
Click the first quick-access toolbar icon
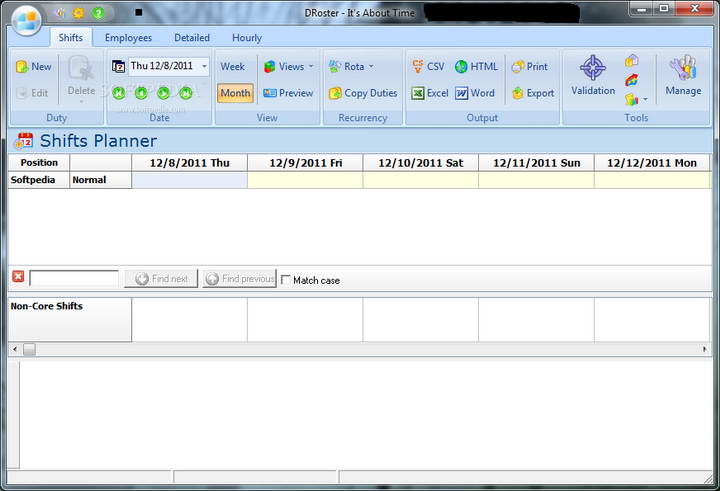[60, 13]
